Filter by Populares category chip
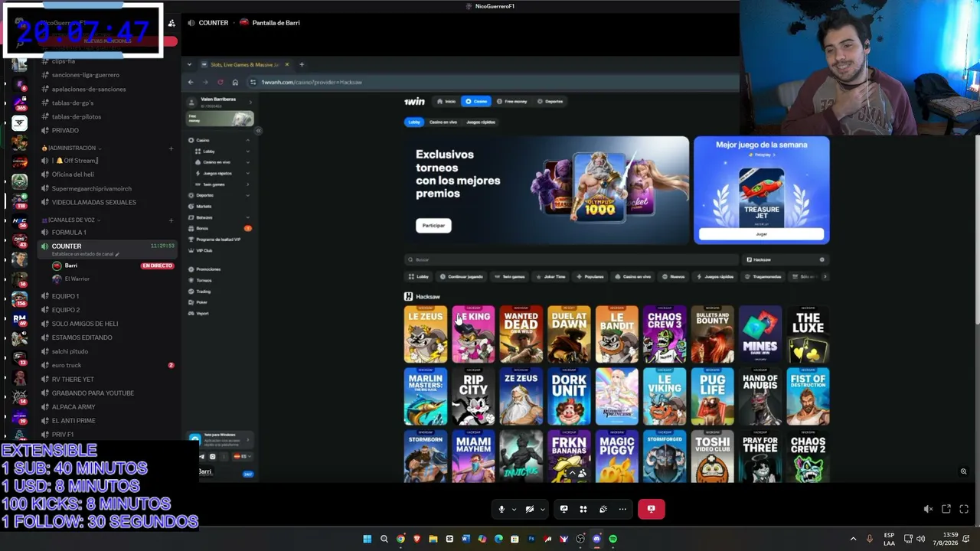The height and width of the screenshot is (551, 980). (590, 277)
